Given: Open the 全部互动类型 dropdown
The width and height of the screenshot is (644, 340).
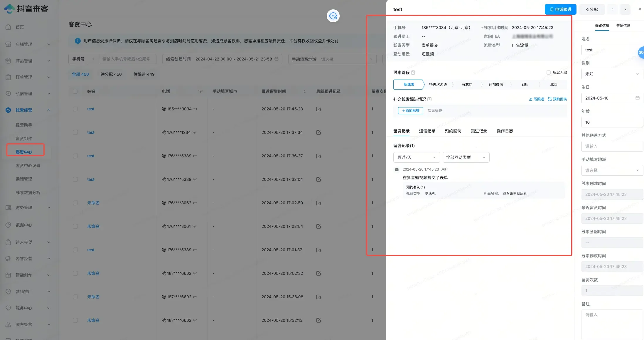Looking at the screenshot, I should click(x=466, y=157).
